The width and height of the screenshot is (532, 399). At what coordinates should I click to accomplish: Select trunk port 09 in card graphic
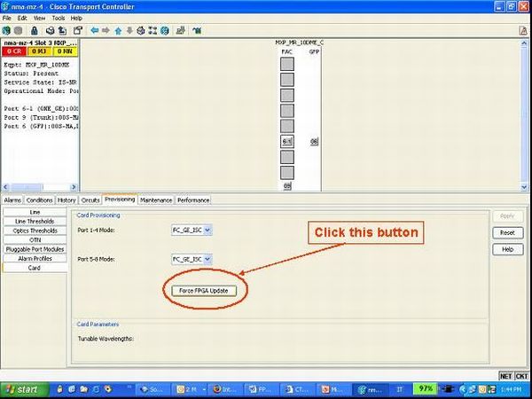click(x=287, y=186)
